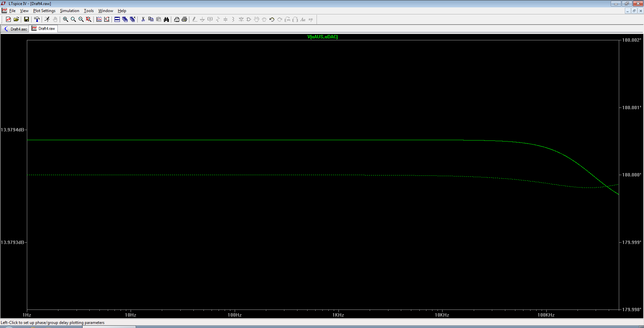This screenshot has width=644, height=328.
Task: Click the Diode component icon
Action: point(241,19)
